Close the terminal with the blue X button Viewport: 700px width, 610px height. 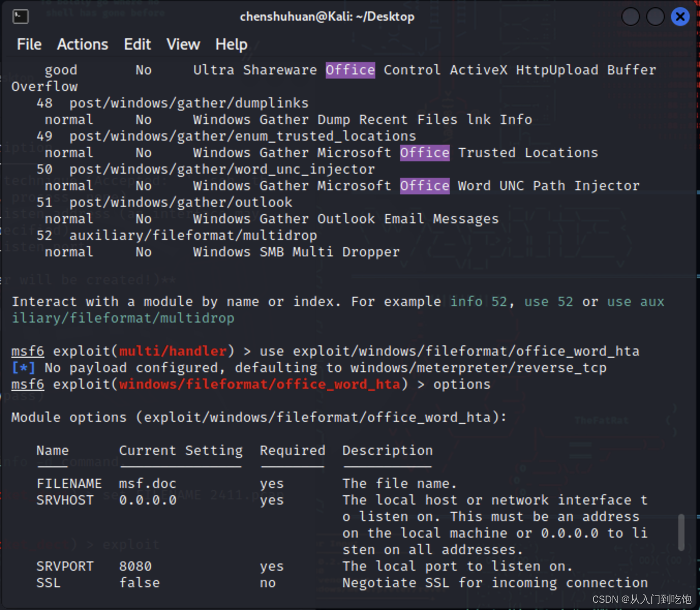(680, 17)
